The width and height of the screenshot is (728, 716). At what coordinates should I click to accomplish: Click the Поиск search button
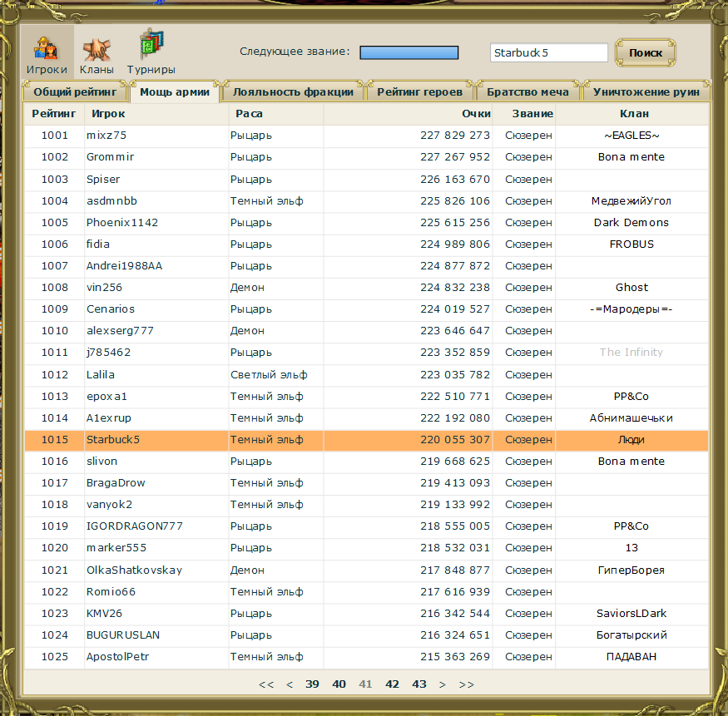point(646,53)
